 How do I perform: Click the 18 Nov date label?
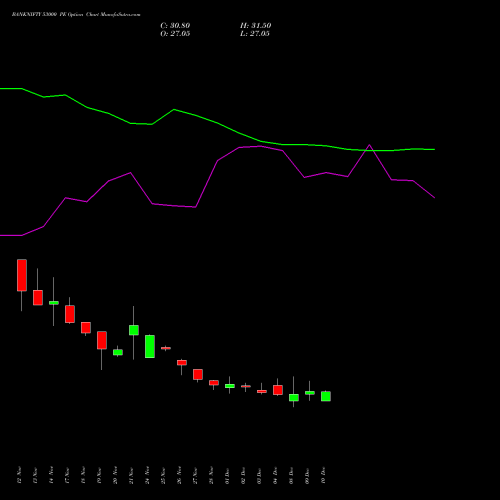pos(83,475)
